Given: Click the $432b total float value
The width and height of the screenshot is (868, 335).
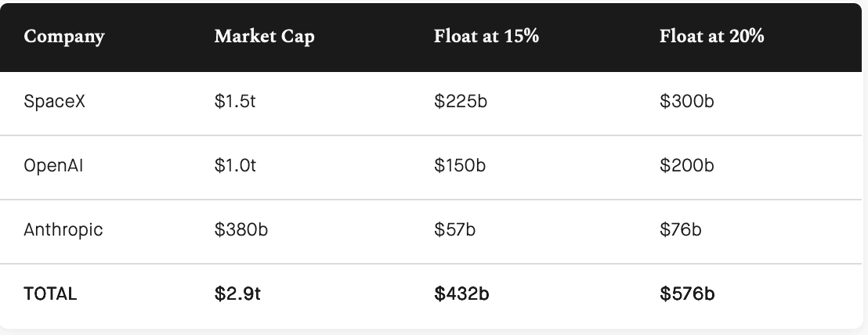Looking at the screenshot, I should pyautogui.click(x=461, y=294).
